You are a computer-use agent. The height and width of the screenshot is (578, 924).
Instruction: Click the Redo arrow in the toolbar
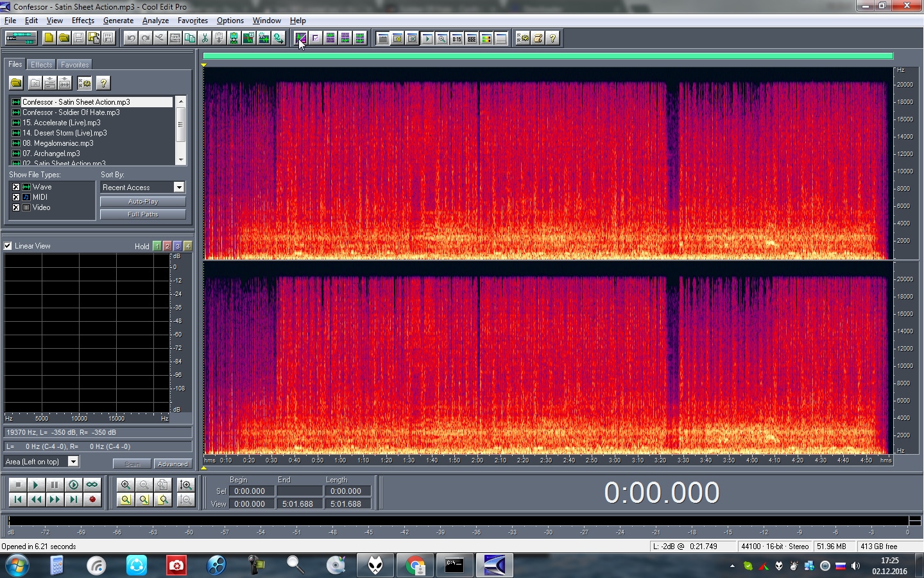coord(146,38)
